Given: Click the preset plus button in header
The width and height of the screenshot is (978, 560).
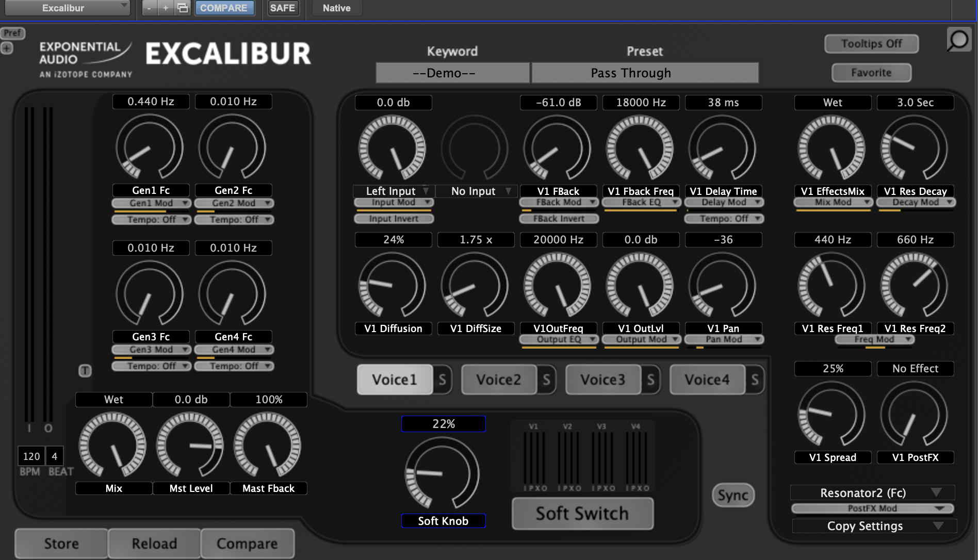Looking at the screenshot, I should pos(166,8).
